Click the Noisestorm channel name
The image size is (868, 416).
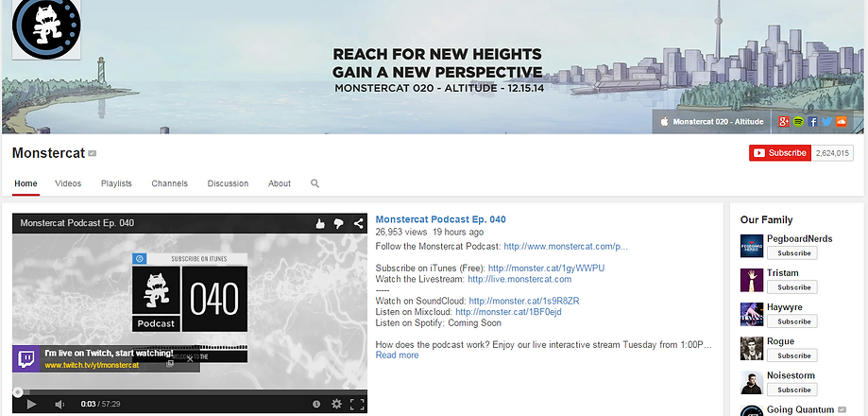791,375
